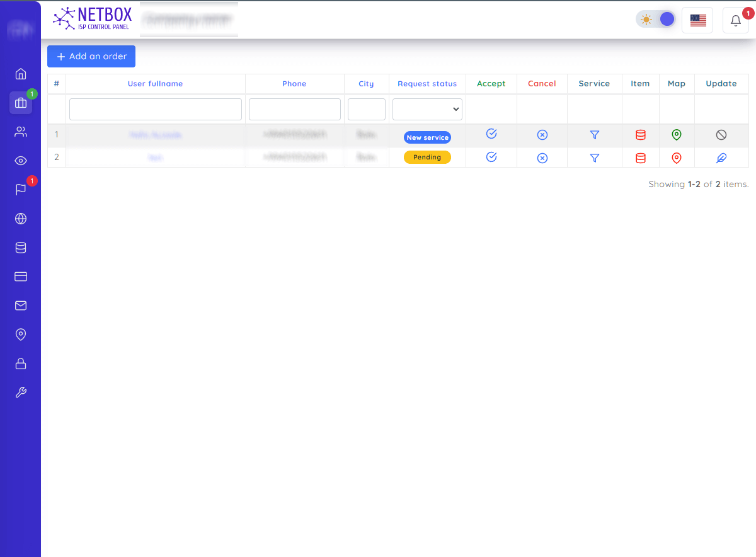Click the Phone filter input field
The width and height of the screenshot is (756, 557).
click(294, 109)
